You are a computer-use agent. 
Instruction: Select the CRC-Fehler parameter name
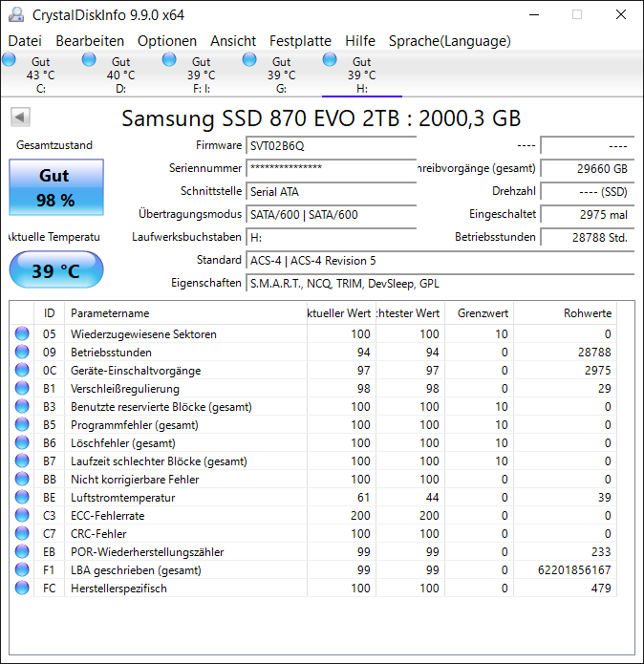point(98,534)
